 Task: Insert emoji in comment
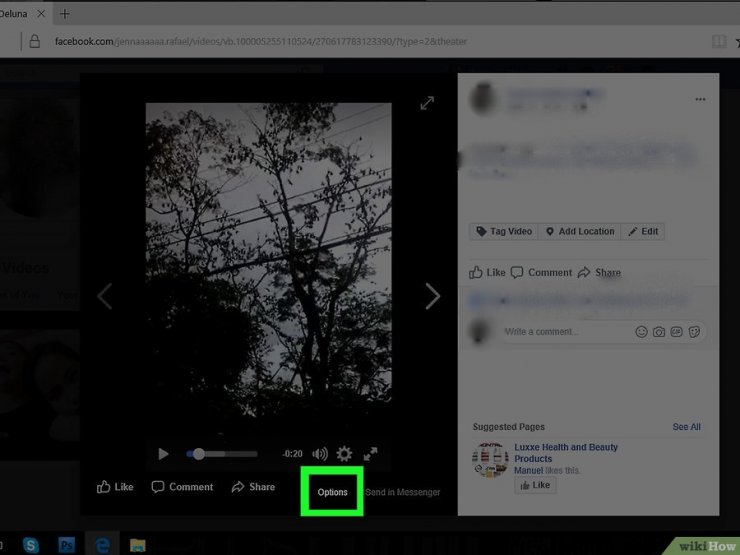pos(641,332)
